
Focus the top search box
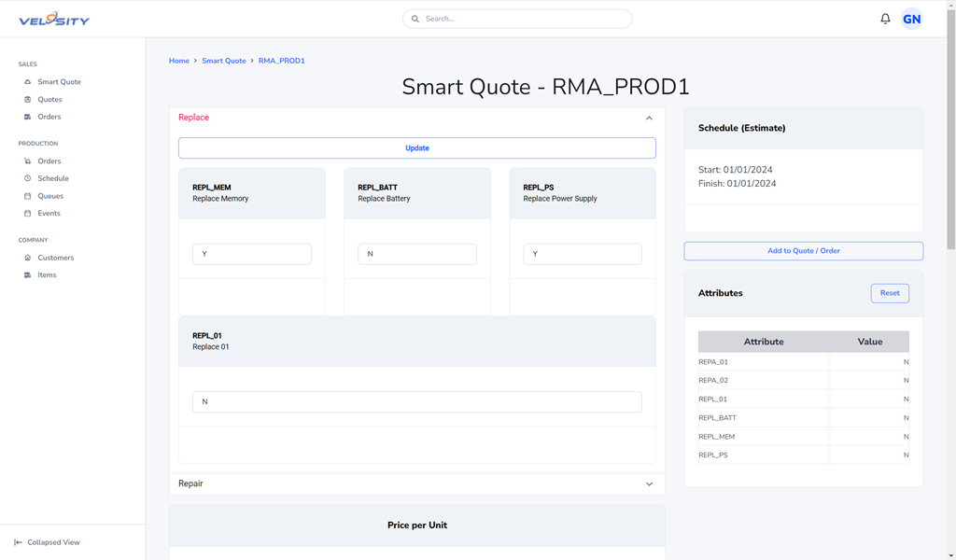517,19
